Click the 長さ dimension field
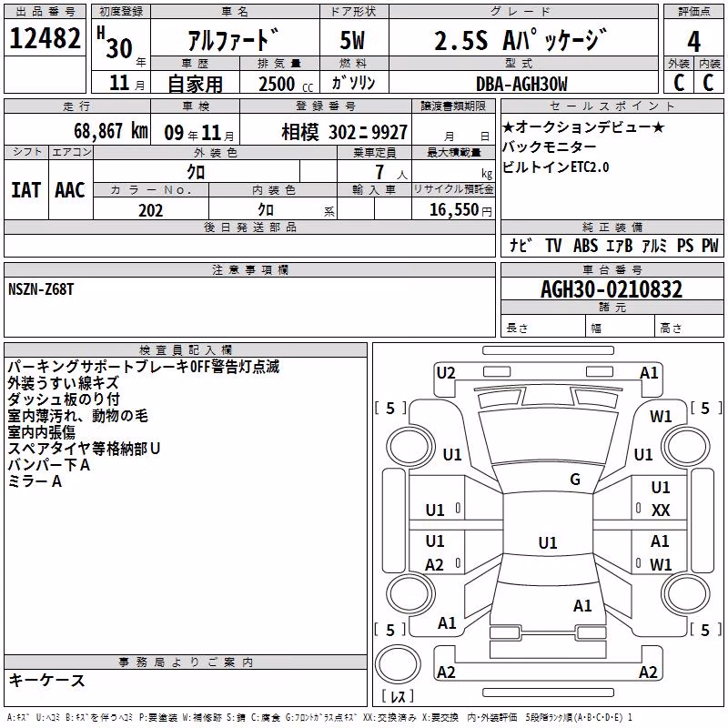The width and height of the screenshot is (728, 728). point(543,328)
